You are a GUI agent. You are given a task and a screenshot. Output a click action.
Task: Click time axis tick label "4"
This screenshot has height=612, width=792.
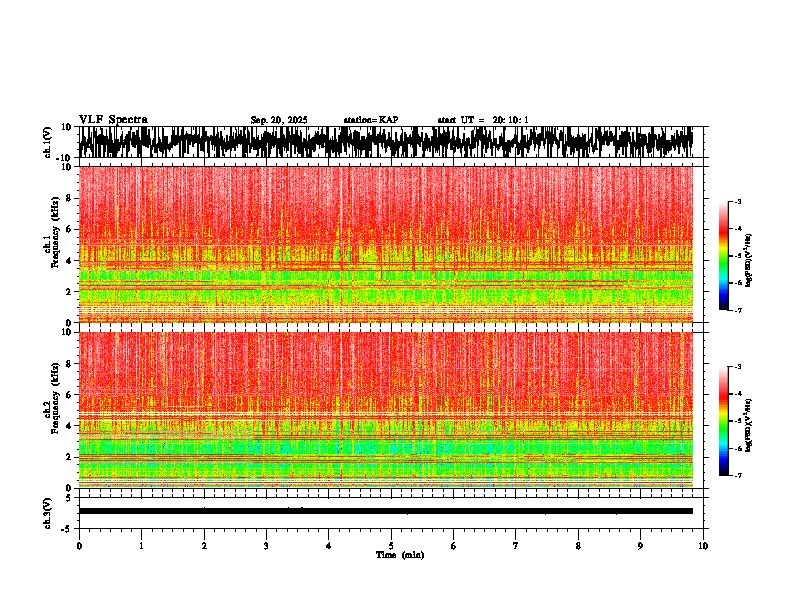tap(329, 546)
